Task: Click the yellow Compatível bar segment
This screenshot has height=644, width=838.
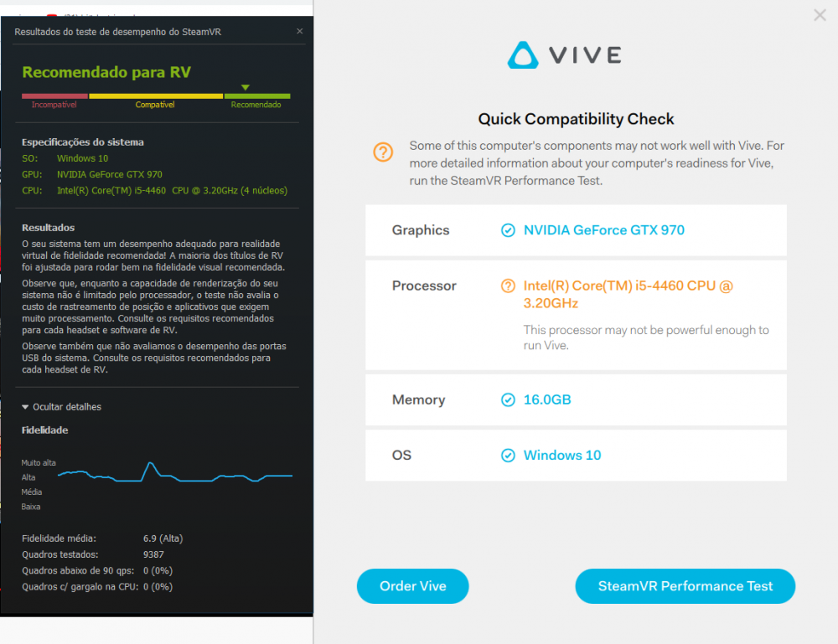Action: pos(156,95)
